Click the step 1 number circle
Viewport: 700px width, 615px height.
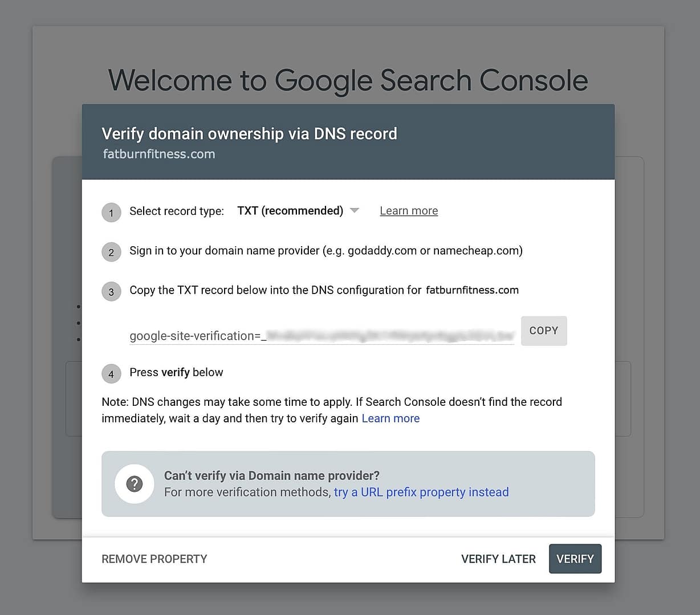coord(111,213)
